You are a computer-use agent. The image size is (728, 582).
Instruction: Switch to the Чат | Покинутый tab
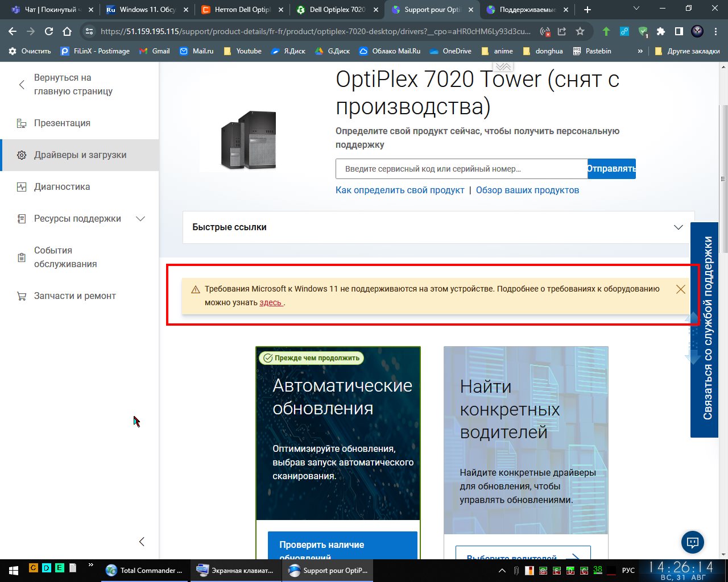pyautogui.click(x=52, y=10)
